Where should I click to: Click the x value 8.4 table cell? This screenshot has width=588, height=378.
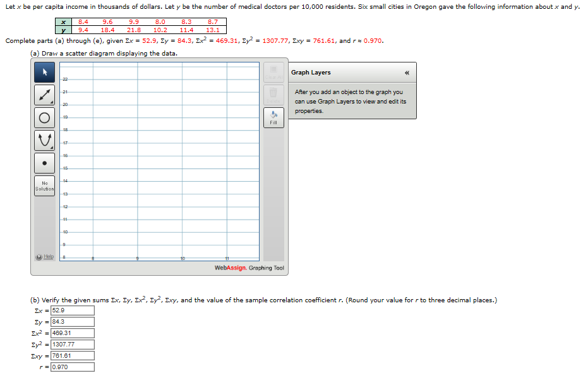83,21
